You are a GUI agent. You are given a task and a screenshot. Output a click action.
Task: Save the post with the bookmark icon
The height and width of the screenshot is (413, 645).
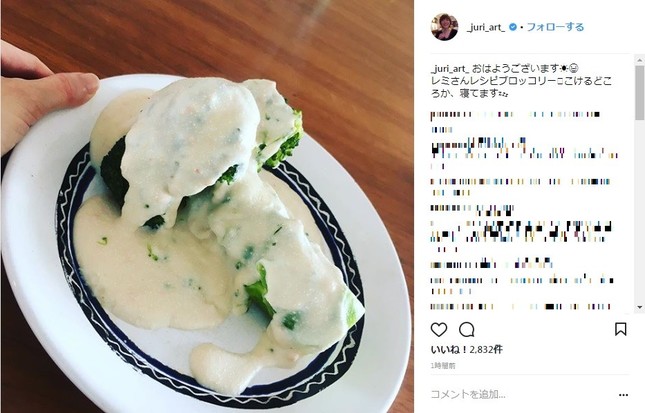620,329
